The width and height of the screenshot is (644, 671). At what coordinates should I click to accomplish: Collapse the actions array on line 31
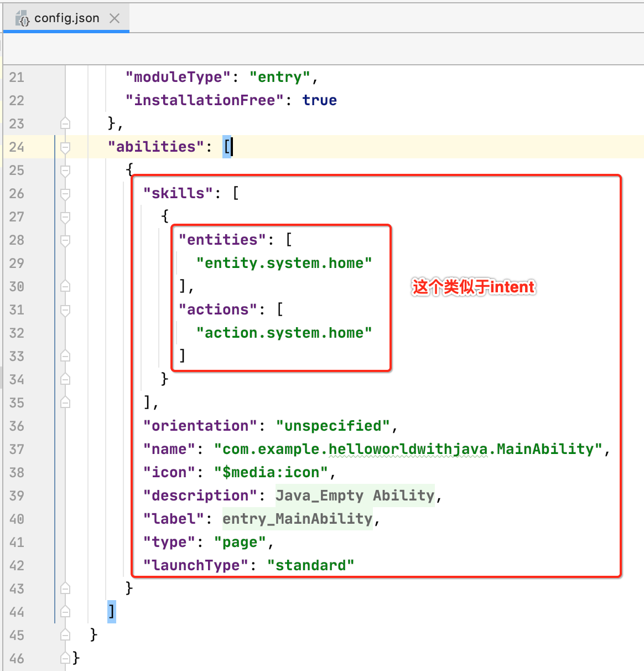[x=65, y=309]
